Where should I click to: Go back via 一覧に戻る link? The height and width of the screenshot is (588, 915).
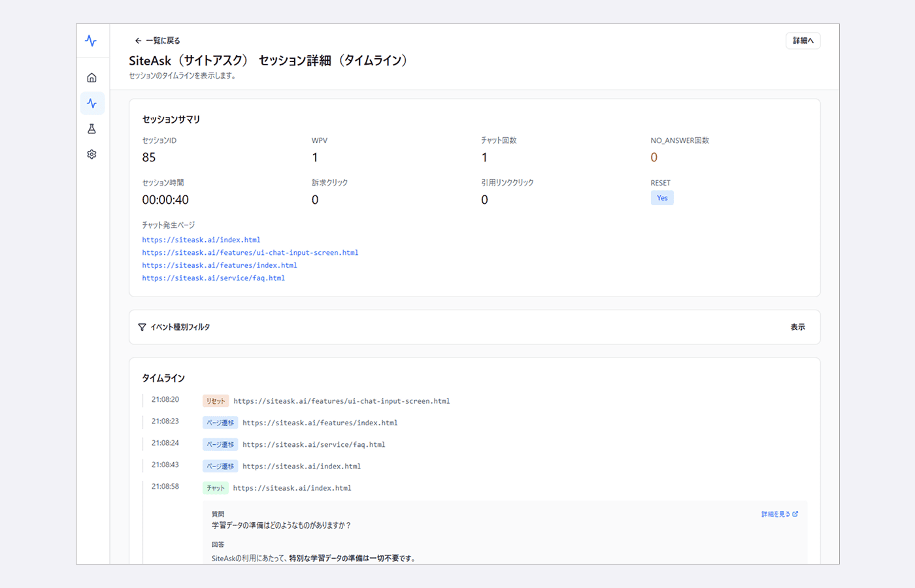(x=158, y=41)
